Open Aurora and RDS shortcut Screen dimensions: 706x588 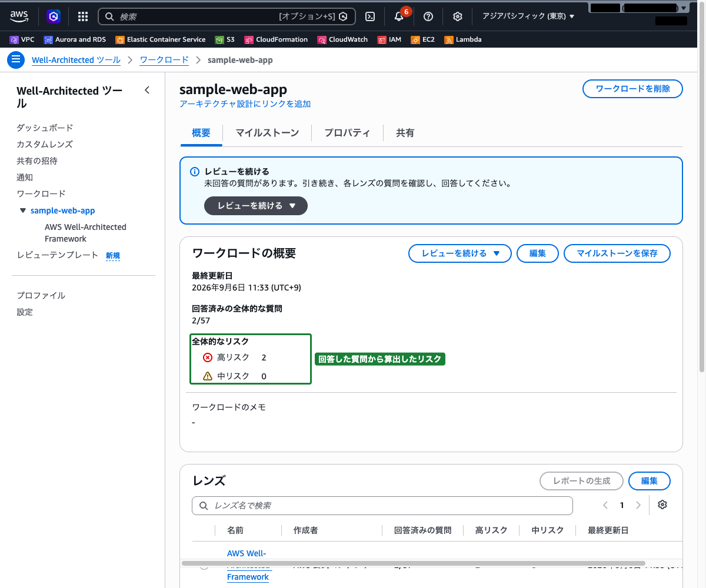pos(75,39)
